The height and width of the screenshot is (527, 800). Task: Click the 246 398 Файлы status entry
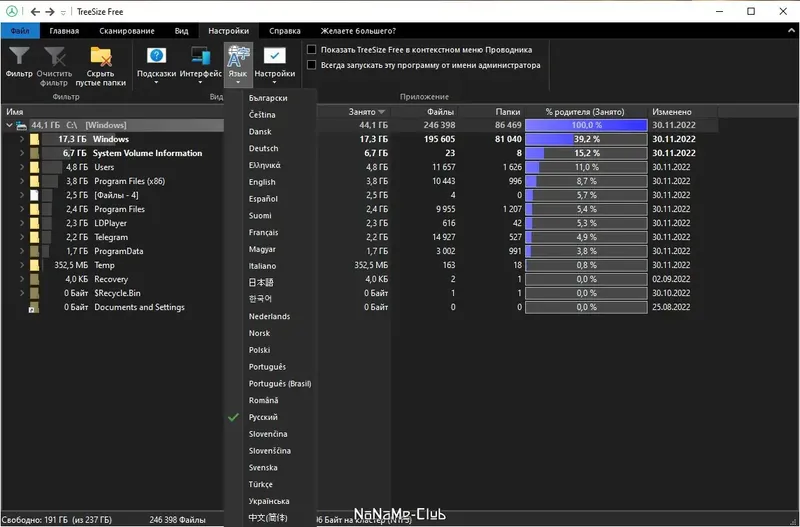[x=178, y=520]
